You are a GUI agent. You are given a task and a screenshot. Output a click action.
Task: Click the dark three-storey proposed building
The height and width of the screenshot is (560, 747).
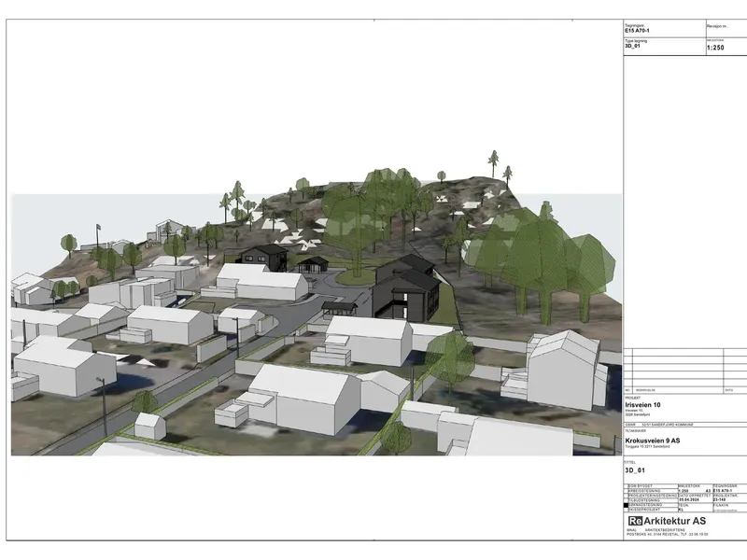pyautogui.click(x=407, y=288)
